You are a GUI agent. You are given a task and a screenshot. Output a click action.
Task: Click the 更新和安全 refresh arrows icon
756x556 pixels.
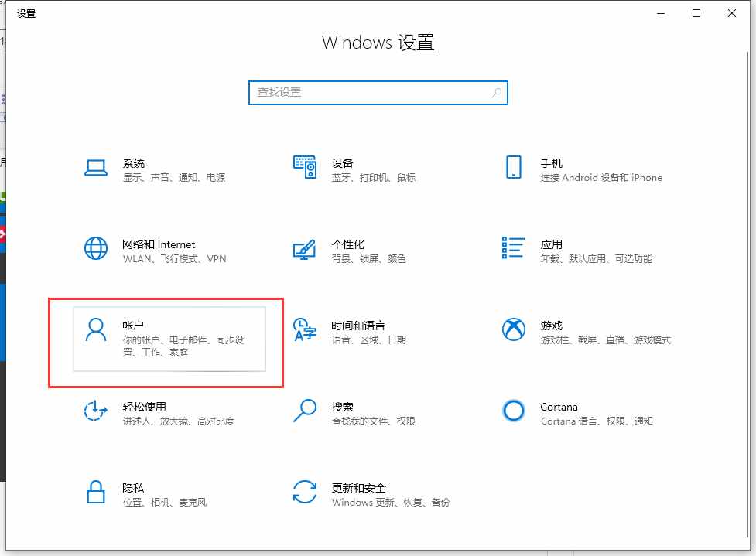(305, 492)
